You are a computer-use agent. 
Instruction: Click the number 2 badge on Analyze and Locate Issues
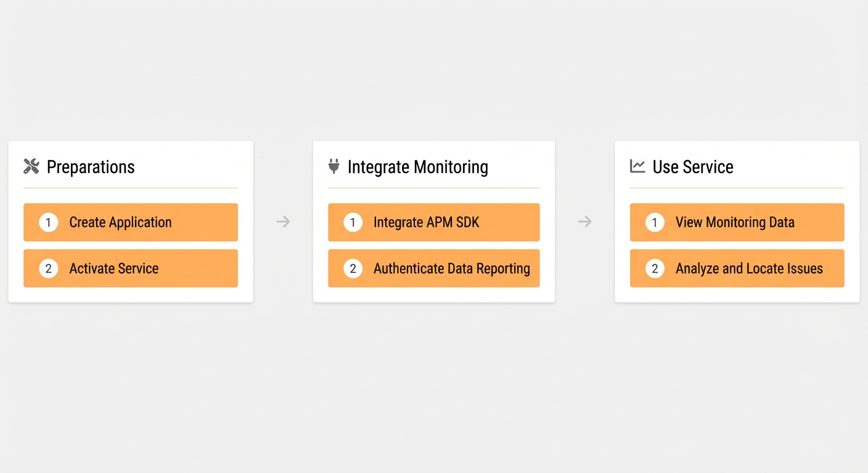[x=655, y=269]
